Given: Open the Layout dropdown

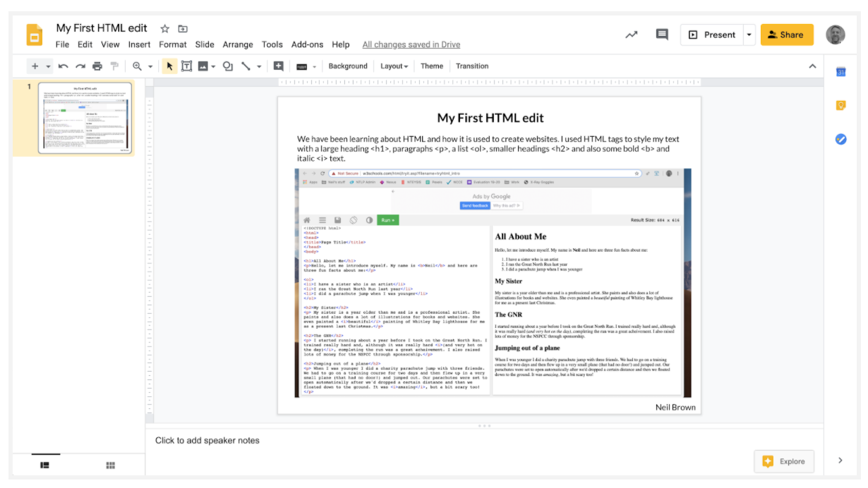Looking at the screenshot, I should pyautogui.click(x=394, y=66).
